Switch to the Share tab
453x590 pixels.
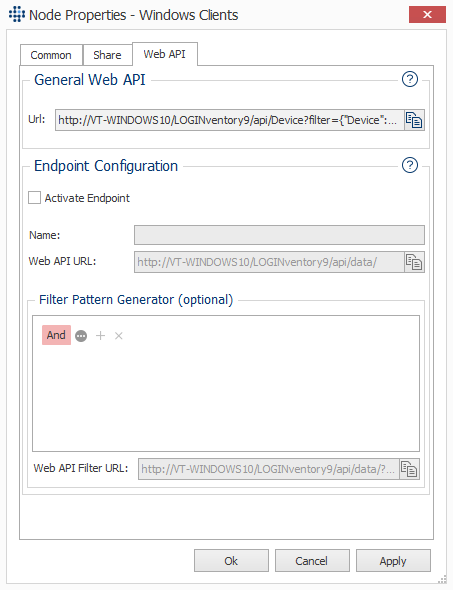107,55
